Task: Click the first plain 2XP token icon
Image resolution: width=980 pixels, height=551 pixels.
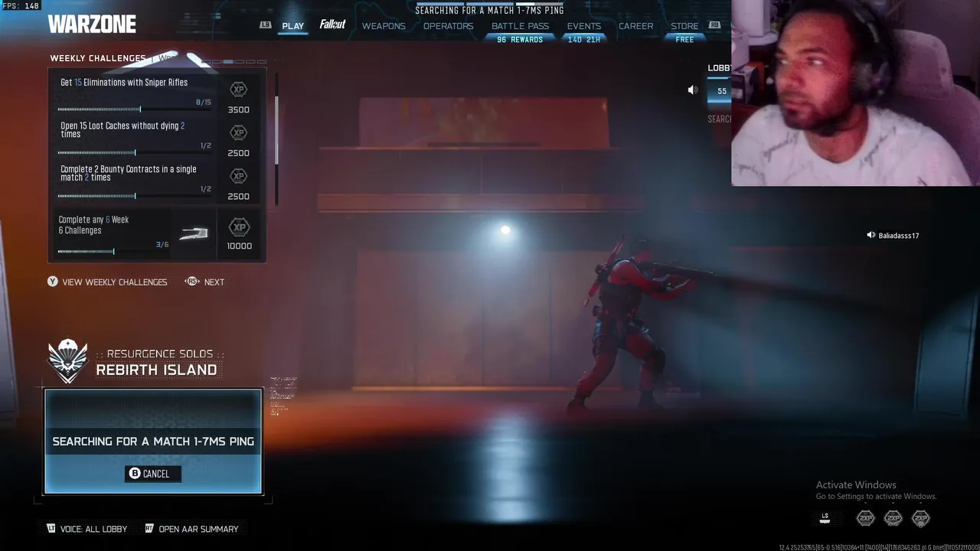Action: tap(865, 518)
